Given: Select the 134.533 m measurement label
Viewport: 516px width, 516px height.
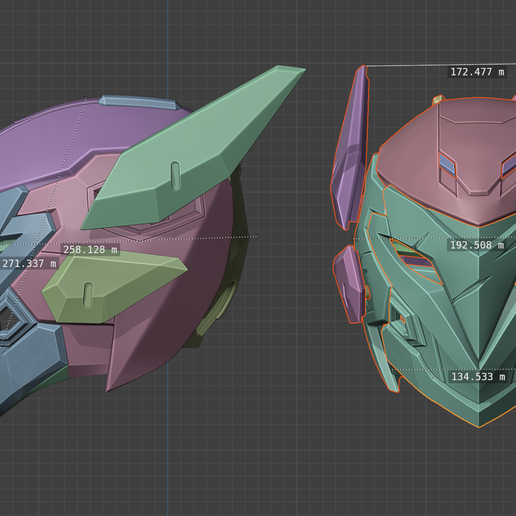Looking at the screenshot, I should click(x=478, y=377).
